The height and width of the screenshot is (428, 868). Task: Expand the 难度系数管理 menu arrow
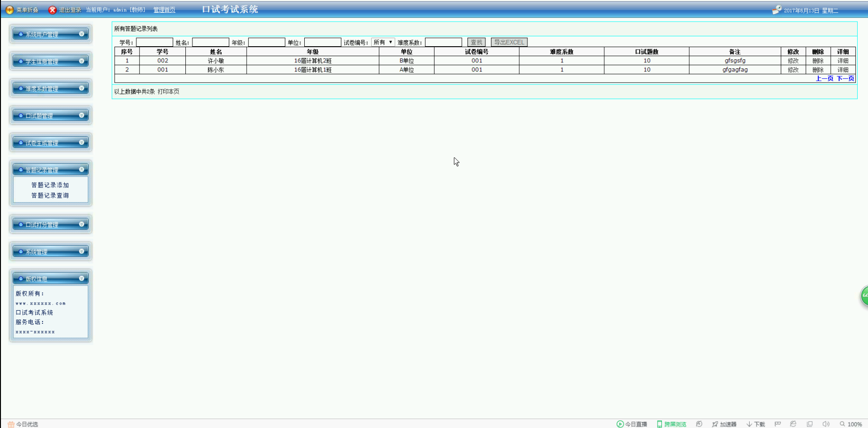point(82,88)
